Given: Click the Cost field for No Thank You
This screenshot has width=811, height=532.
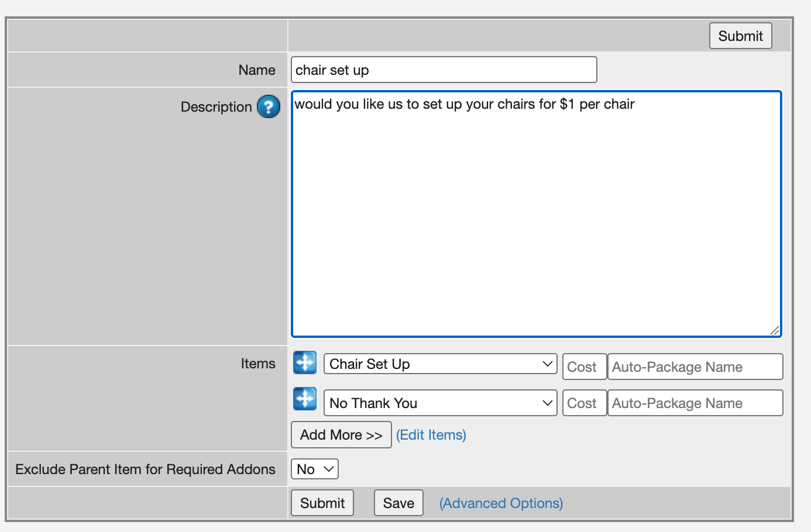Looking at the screenshot, I should coord(585,403).
